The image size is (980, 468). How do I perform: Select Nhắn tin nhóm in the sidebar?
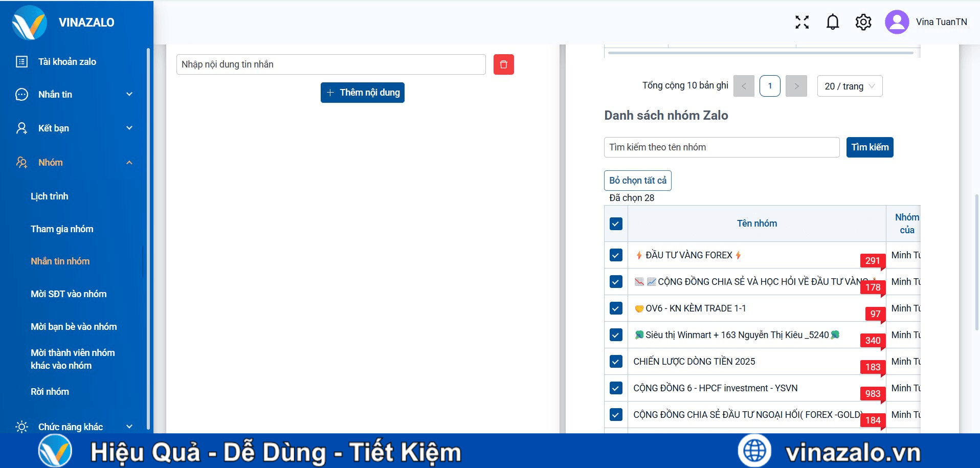60,261
